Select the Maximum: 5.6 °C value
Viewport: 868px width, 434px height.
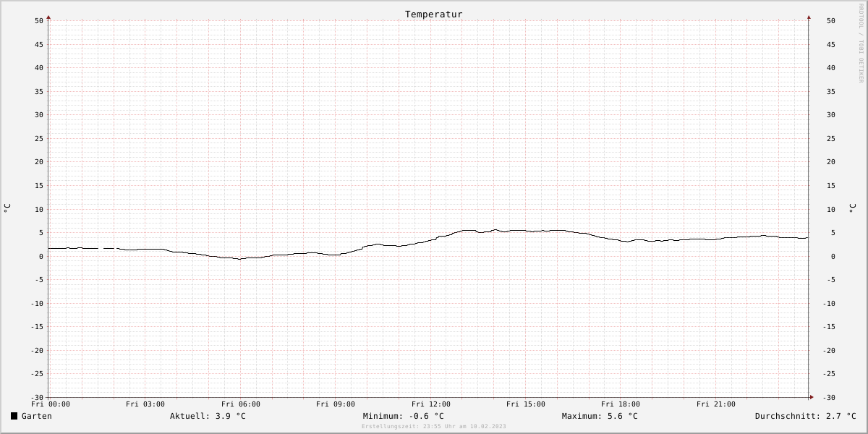coord(600,416)
